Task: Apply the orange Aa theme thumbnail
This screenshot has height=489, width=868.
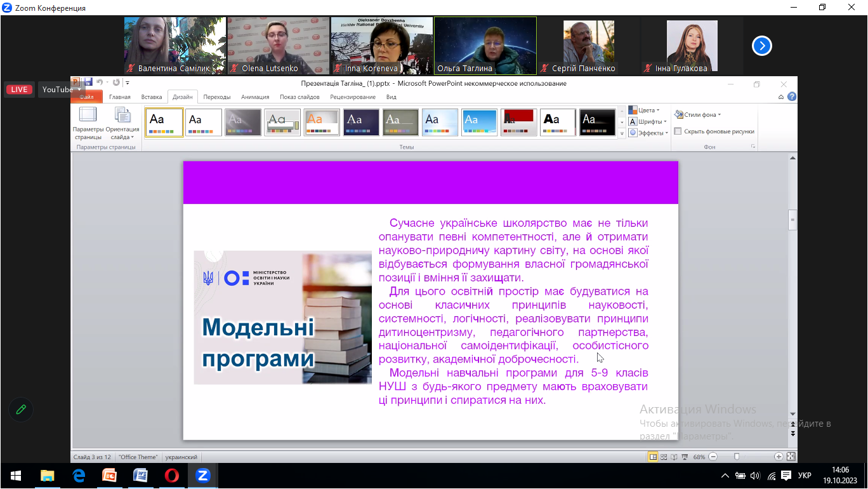Action: pyautogui.click(x=322, y=123)
